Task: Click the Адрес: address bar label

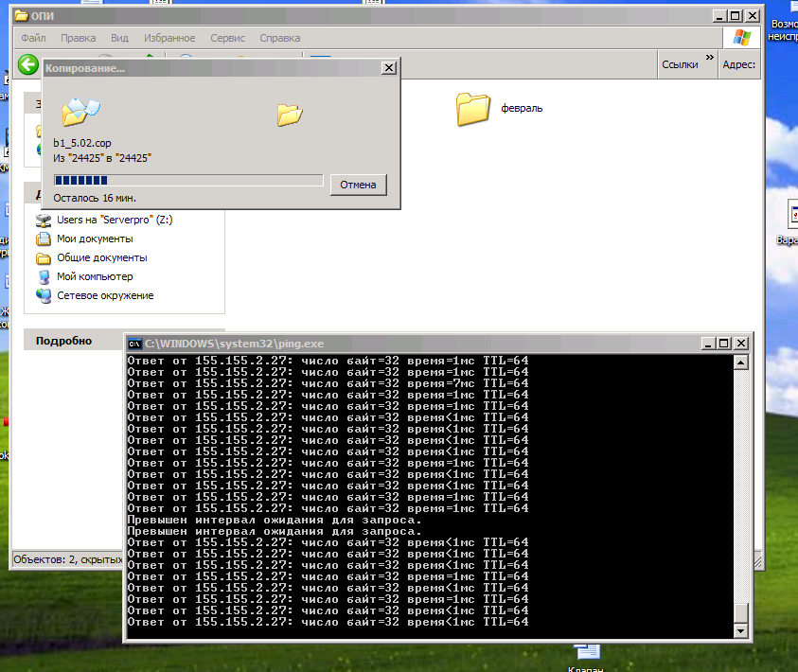Action: [x=738, y=64]
